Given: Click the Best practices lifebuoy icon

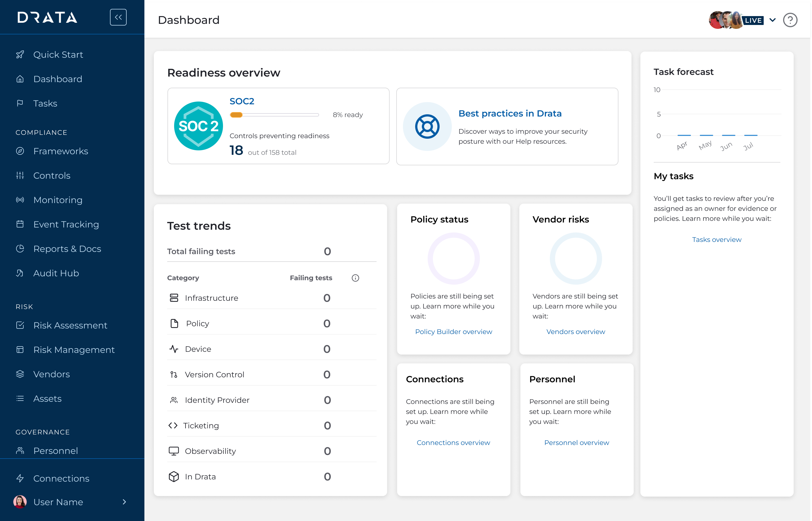Looking at the screenshot, I should pyautogui.click(x=427, y=127).
